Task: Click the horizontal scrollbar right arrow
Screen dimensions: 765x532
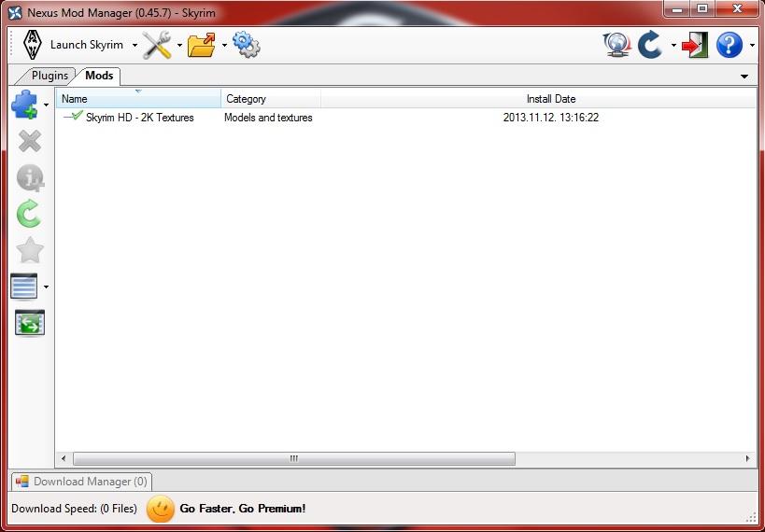Action: [747, 458]
